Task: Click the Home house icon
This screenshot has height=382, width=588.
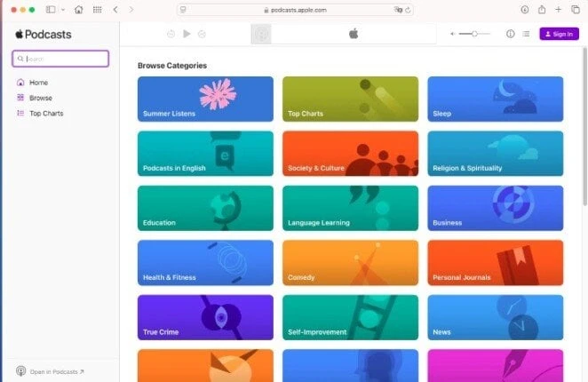Action: [x=20, y=83]
